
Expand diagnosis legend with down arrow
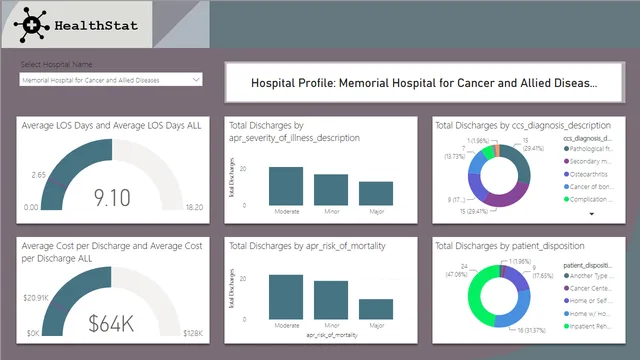(591, 214)
